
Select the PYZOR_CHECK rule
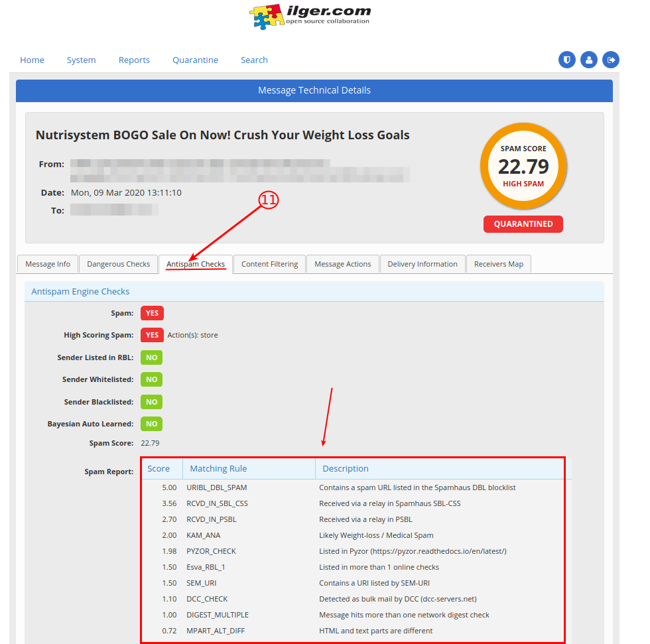click(x=211, y=551)
